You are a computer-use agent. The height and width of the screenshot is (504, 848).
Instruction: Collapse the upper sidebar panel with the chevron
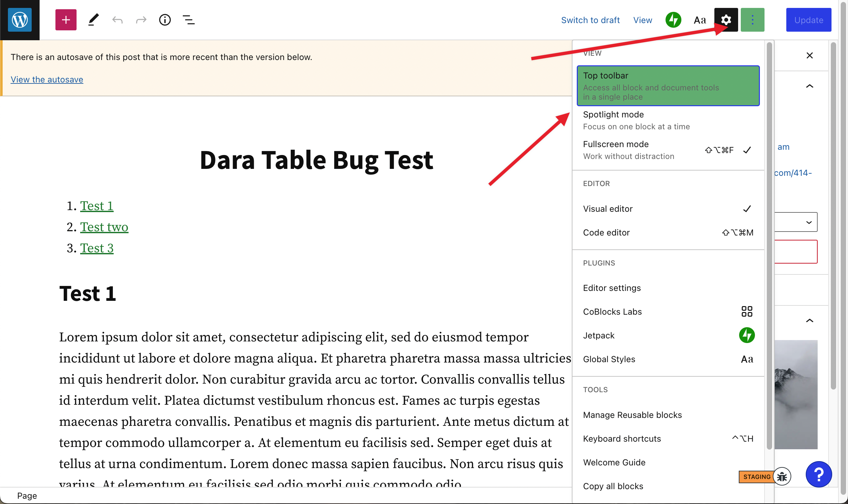[810, 86]
